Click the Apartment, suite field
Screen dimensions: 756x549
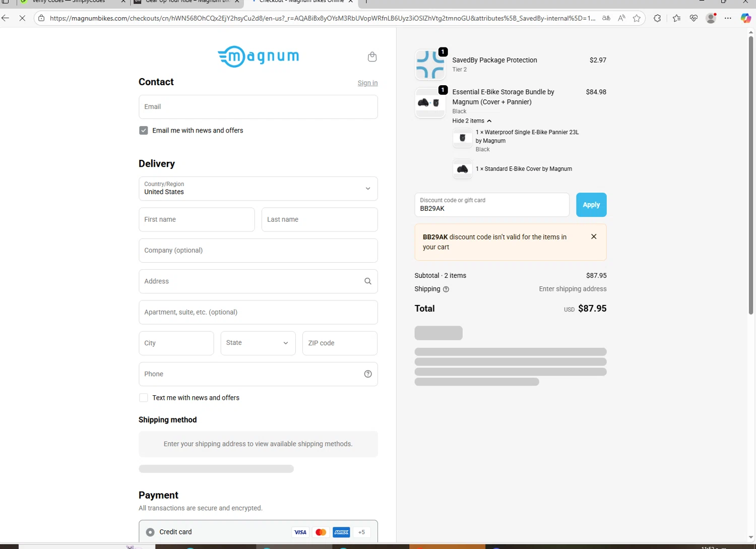(258, 312)
